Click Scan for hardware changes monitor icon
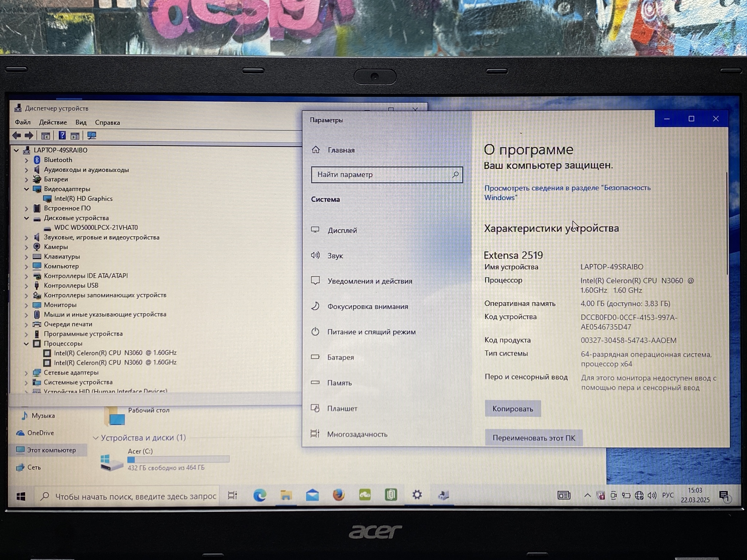747x560 pixels. pos(92,136)
